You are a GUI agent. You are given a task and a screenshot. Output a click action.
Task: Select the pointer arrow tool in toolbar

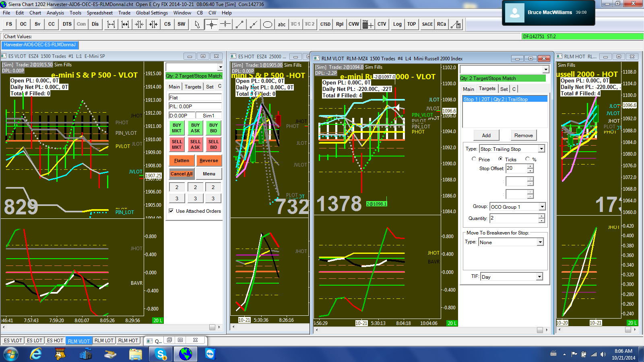[197, 24]
